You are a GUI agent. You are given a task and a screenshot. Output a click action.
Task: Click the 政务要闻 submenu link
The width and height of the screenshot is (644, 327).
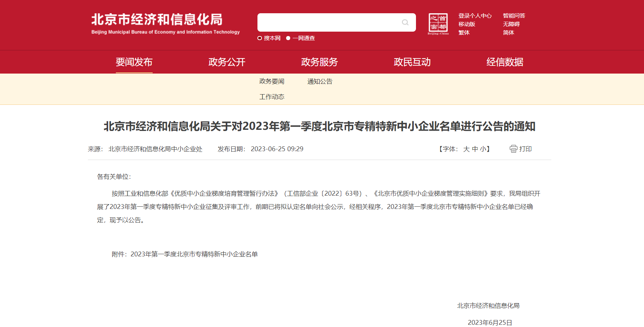pyautogui.click(x=272, y=81)
